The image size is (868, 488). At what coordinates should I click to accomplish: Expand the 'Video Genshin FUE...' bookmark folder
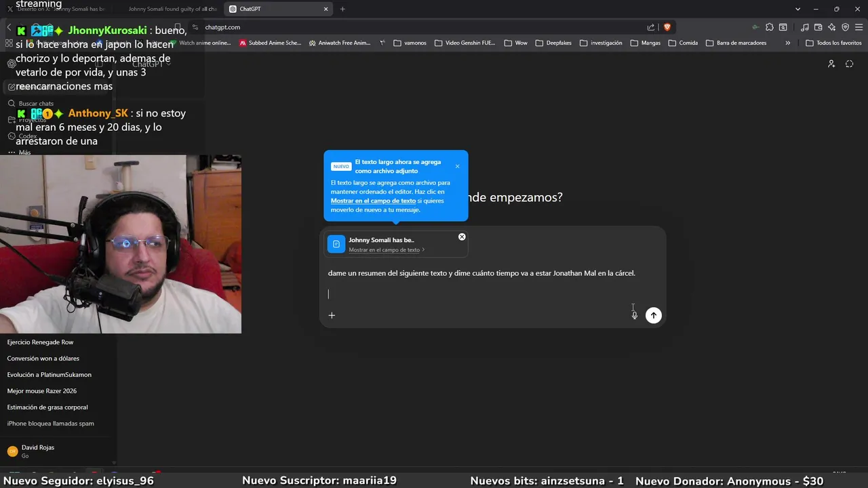coord(465,43)
